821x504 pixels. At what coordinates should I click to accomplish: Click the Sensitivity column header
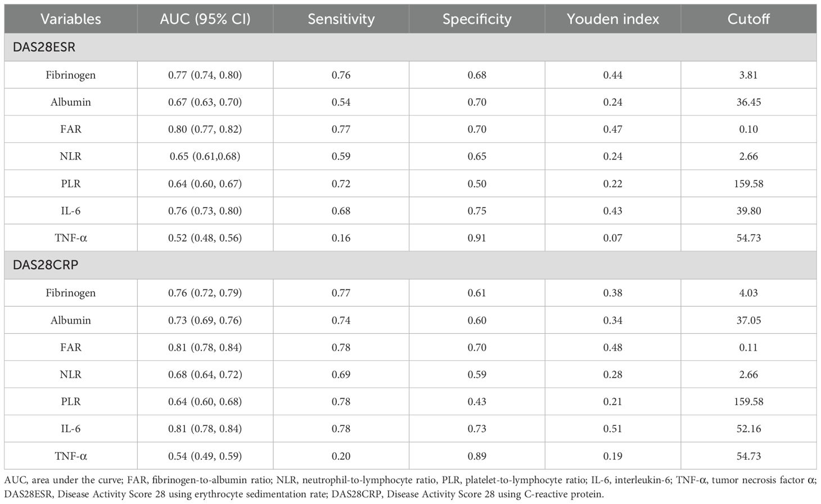pos(341,19)
